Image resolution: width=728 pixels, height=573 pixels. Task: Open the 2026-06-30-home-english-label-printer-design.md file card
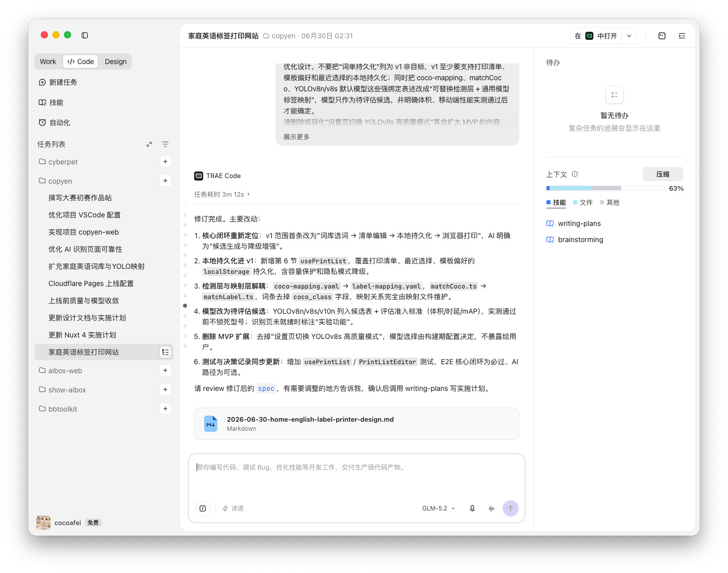tap(356, 424)
